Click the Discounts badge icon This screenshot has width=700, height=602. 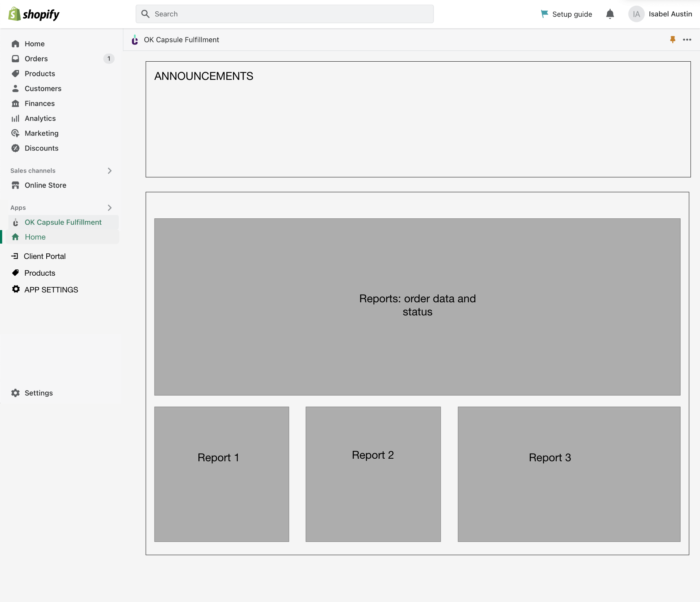click(x=15, y=148)
